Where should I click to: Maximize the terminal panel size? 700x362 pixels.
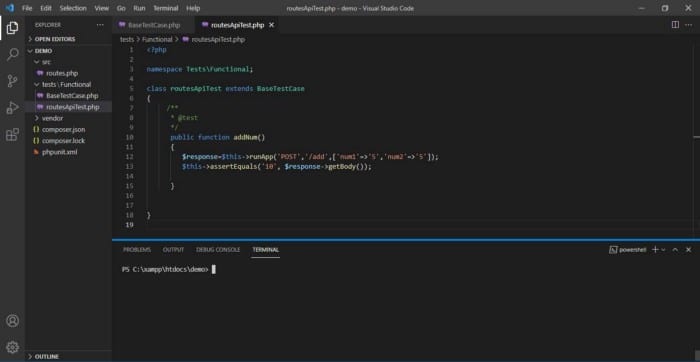(675, 250)
